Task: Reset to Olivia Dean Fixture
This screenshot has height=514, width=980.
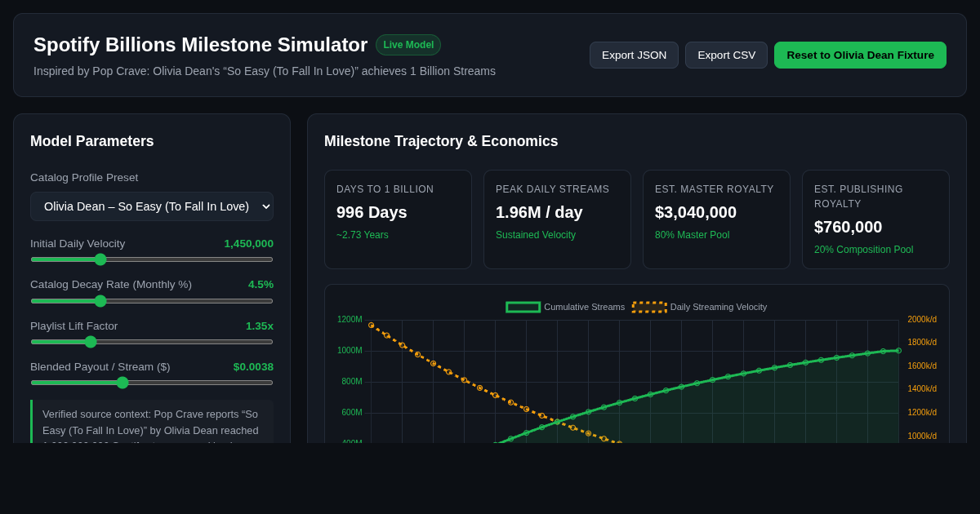Action: (x=860, y=55)
